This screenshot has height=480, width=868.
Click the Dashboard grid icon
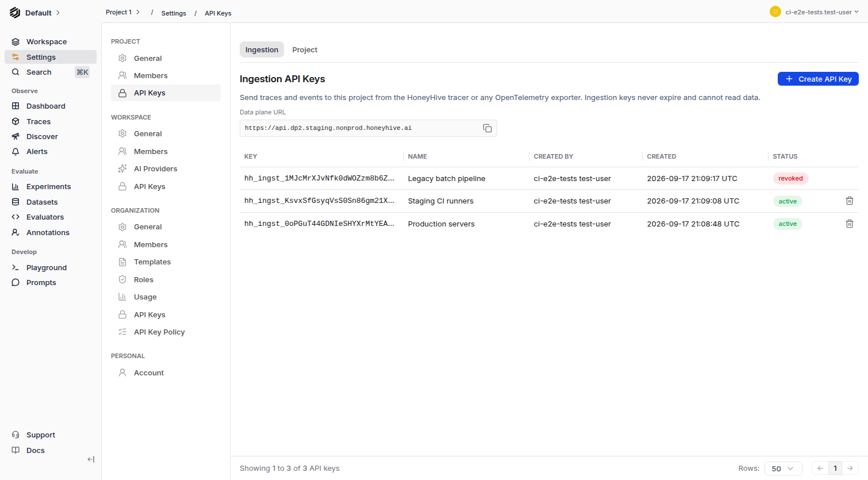pyautogui.click(x=16, y=106)
